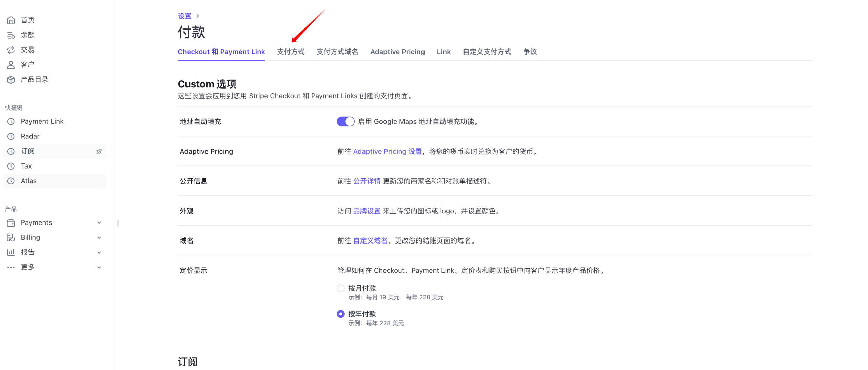Expand the 更多 chevron in sidebar
This screenshot has width=868, height=370.
99,267
